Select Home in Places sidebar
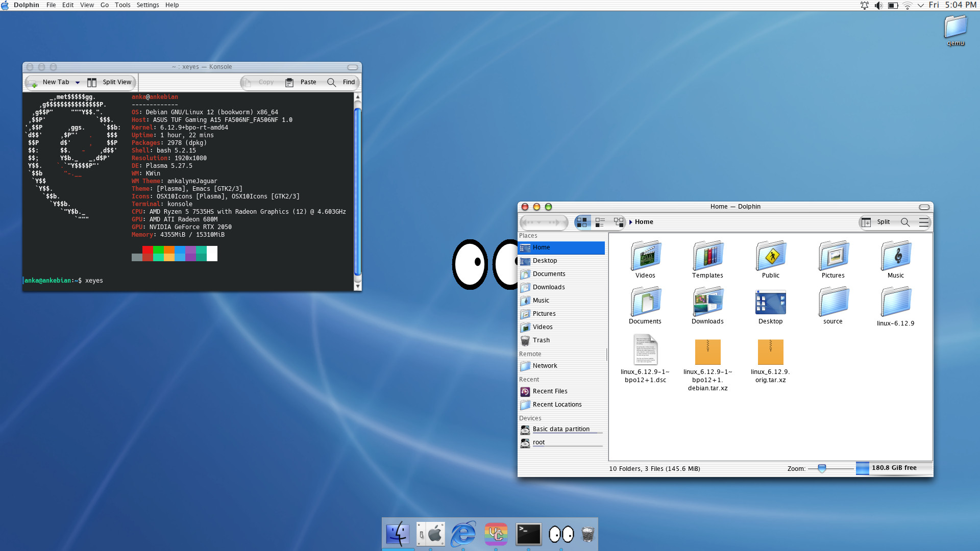The height and width of the screenshot is (551, 980). coord(561,247)
